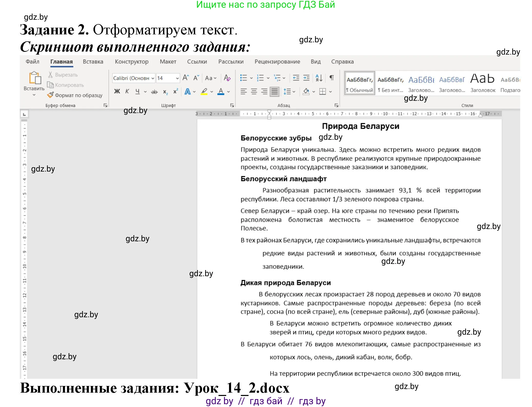532x407 pixels.
Task: Switch to Ссылки tab
Action: click(197, 62)
